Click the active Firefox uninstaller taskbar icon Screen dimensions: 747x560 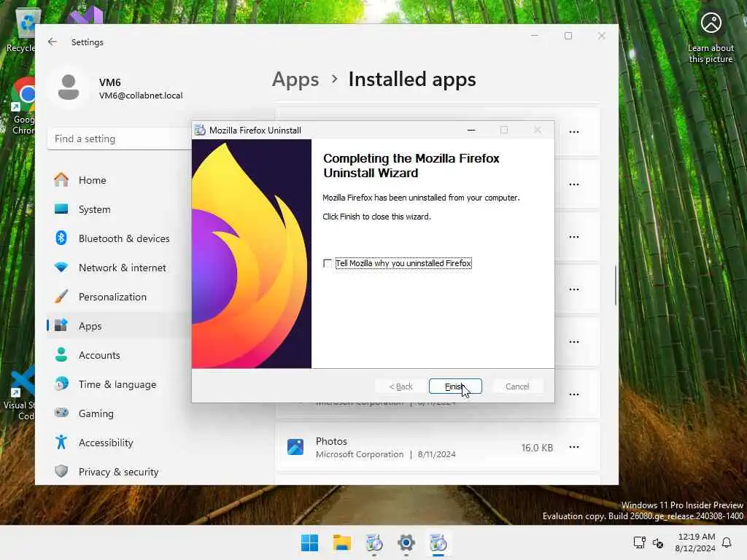click(x=438, y=542)
